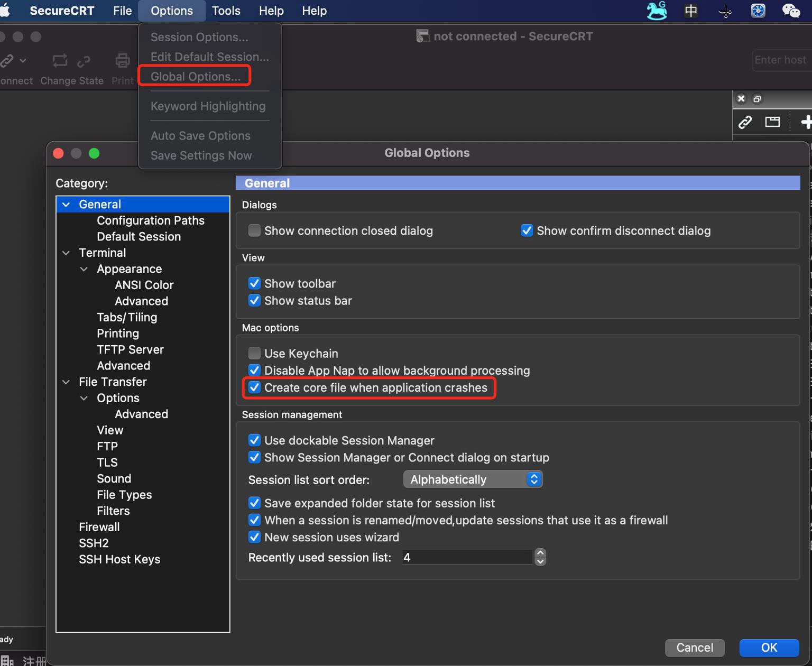Toggle New session uses wizard
This screenshot has height=666, width=812.
254,537
